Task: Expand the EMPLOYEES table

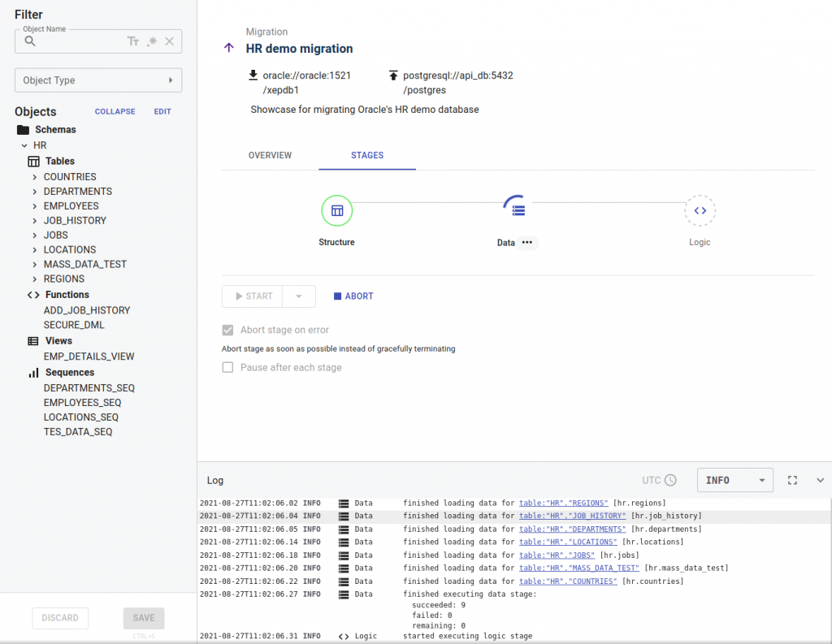Action: tap(34, 205)
